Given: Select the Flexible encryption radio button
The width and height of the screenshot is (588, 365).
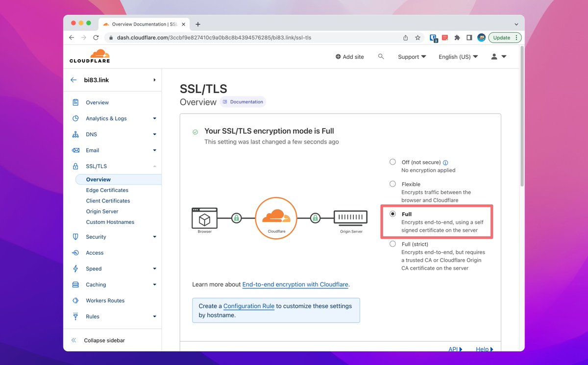Looking at the screenshot, I should (x=392, y=184).
